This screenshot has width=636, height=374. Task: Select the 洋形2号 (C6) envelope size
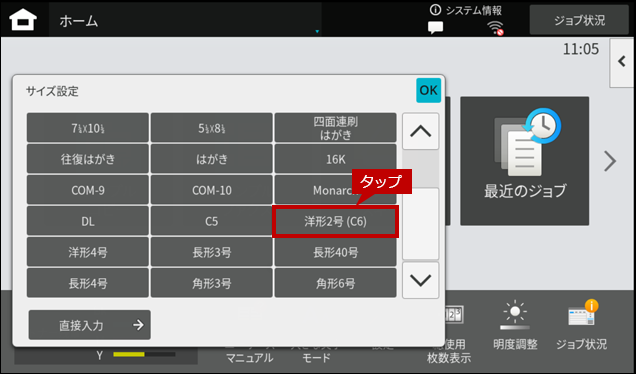[x=335, y=221]
